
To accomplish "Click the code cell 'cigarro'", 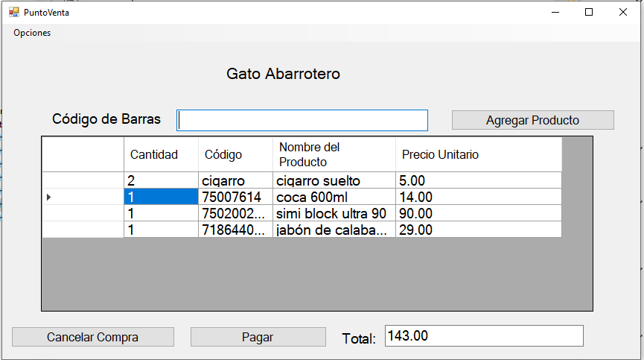I will coord(235,180).
